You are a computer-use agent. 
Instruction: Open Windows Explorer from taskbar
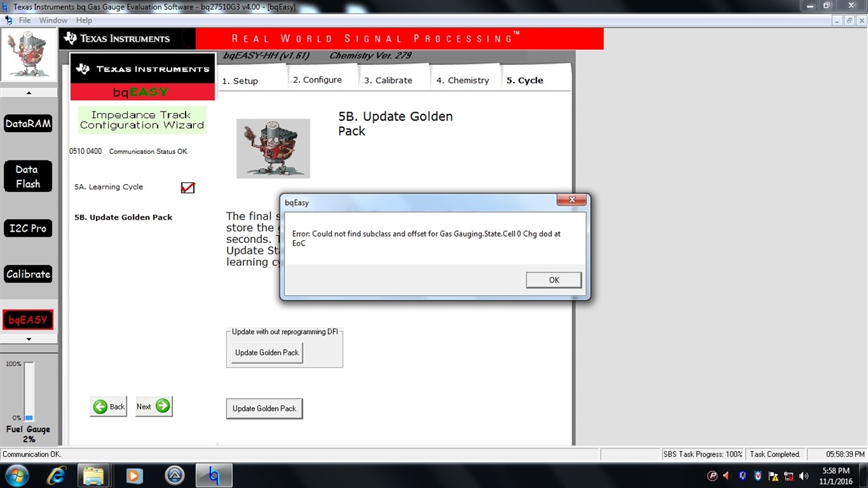93,476
